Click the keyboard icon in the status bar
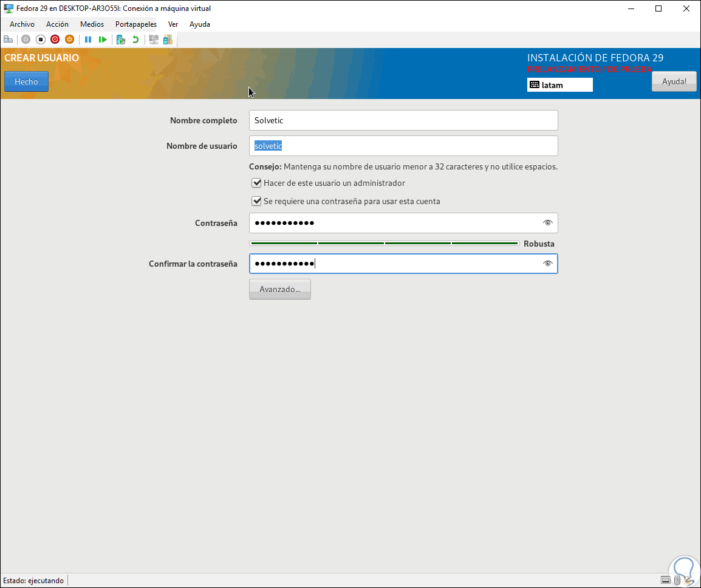Image resolution: width=701 pixels, height=588 pixels. point(666,580)
